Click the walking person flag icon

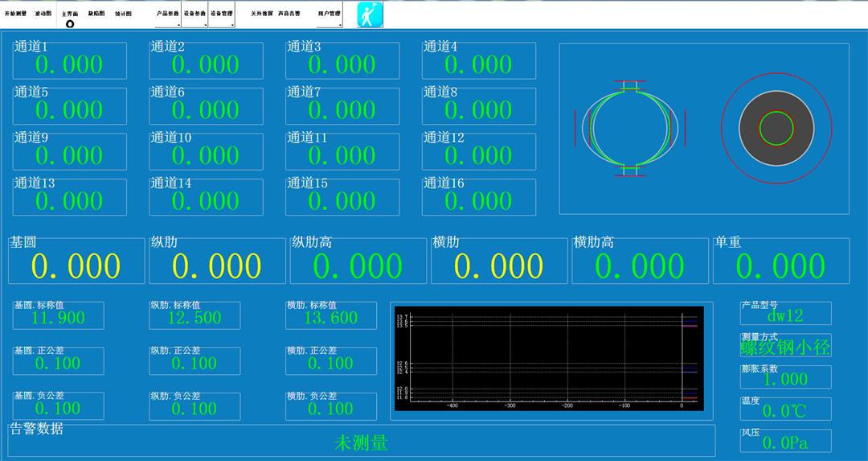[370, 14]
